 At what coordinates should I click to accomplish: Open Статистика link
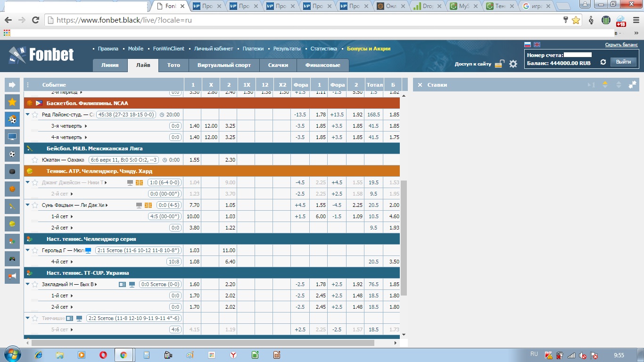(x=323, y=49)
